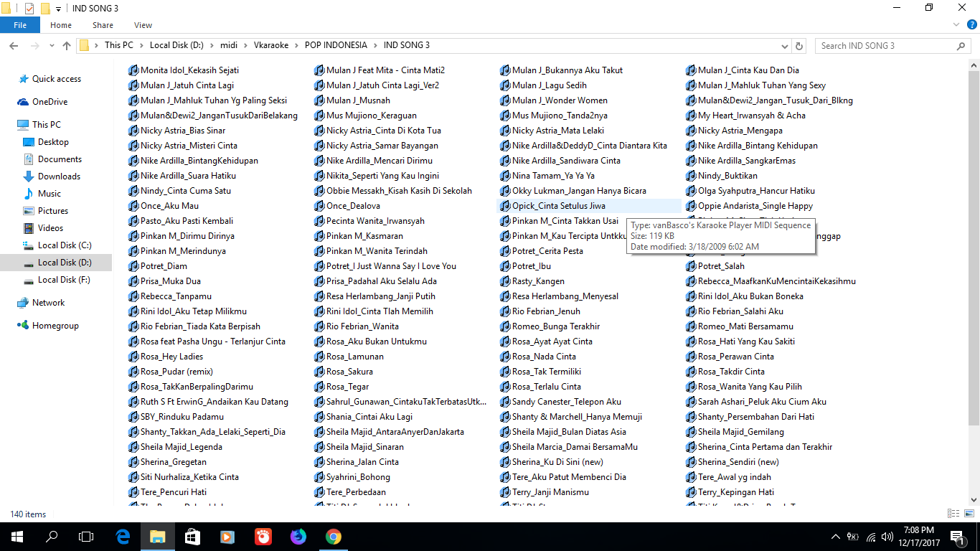Select Network in navigation pane
This screenshot has width=980, height=551.
48,303
